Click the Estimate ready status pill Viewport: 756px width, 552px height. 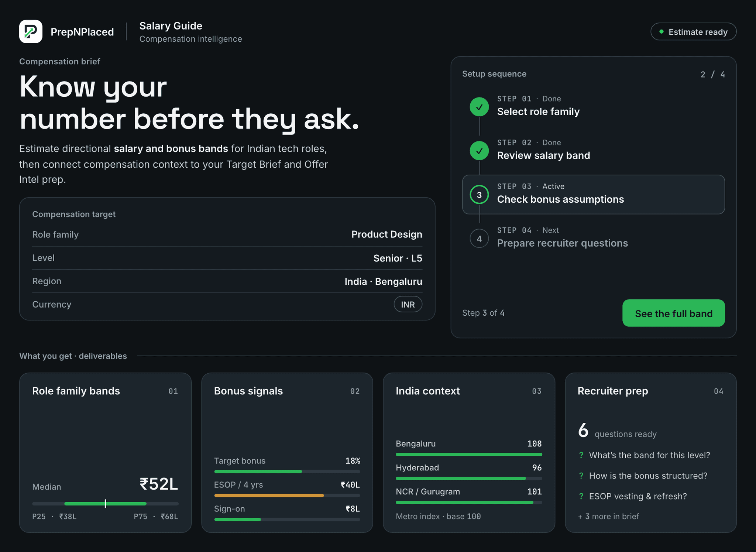click(x=693, y=32)
